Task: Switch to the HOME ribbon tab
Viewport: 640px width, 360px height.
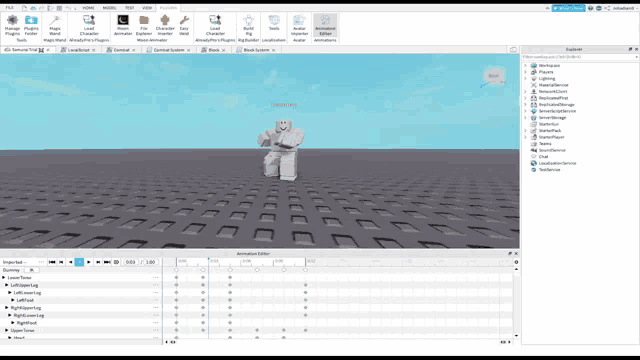Action: pos(88,8)
